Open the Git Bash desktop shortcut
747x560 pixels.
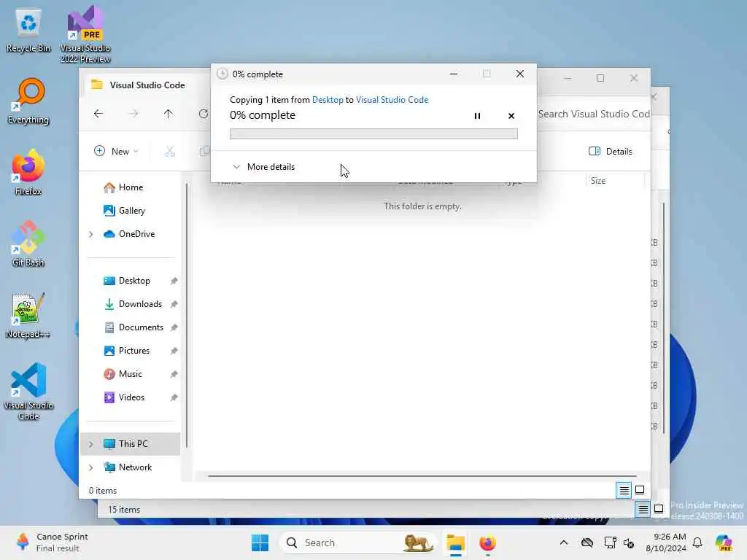click(28, 244)
